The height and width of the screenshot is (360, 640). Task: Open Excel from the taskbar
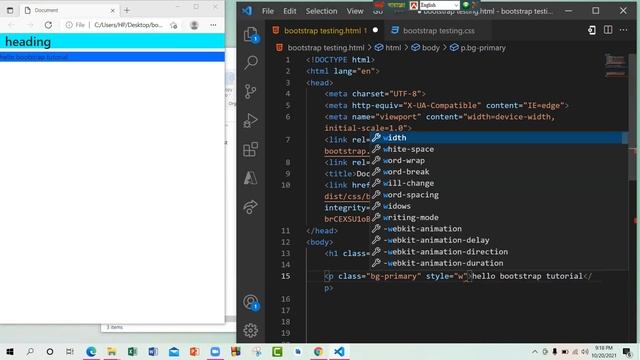pos(132,351)
